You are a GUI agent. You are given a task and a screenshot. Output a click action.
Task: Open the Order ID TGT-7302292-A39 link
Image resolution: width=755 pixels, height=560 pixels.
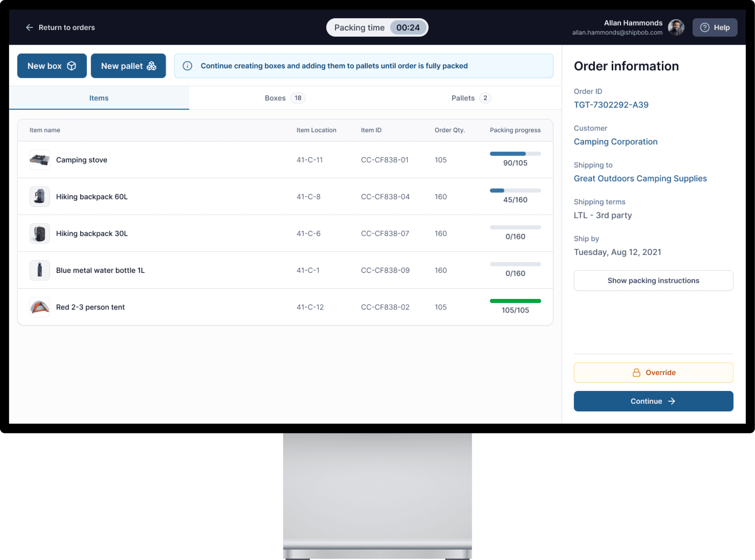tap(611, 104)
